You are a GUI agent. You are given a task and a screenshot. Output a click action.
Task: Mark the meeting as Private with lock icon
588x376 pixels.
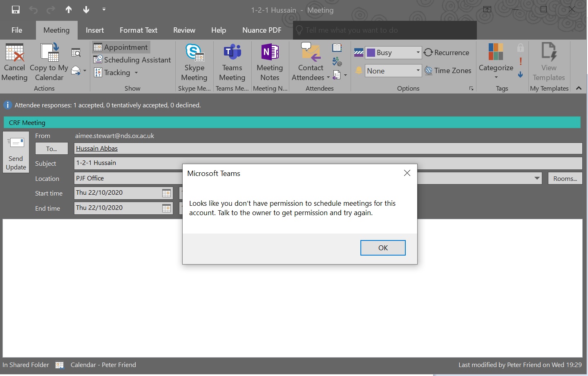point(521,48)
